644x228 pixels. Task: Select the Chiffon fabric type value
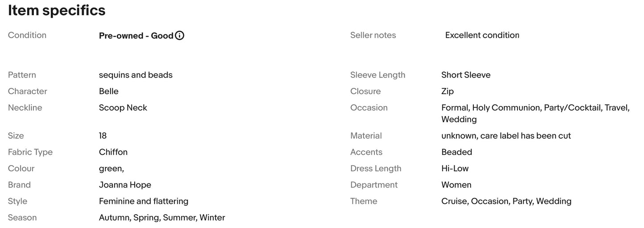tap(113, 152)
